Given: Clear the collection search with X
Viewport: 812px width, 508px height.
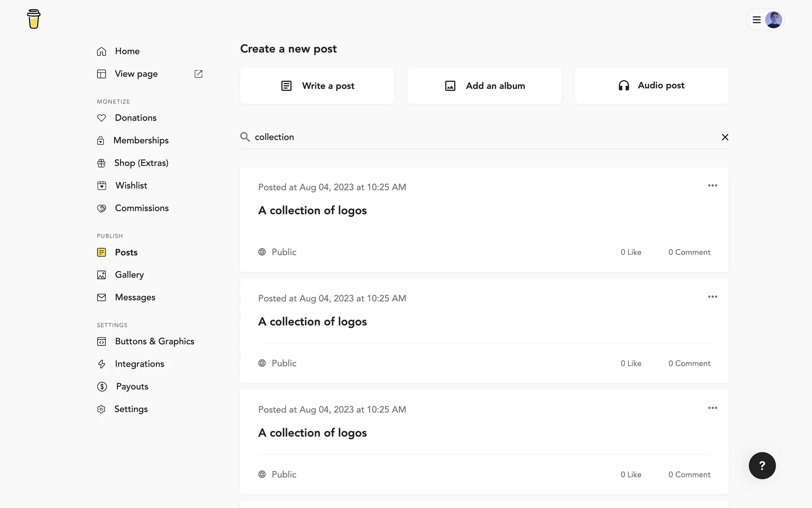Looking at the screenshot, I should (725, 137).
